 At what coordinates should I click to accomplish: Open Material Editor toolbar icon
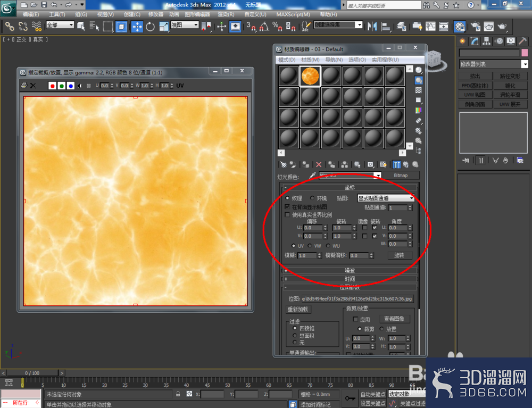(x=460, y=27)
